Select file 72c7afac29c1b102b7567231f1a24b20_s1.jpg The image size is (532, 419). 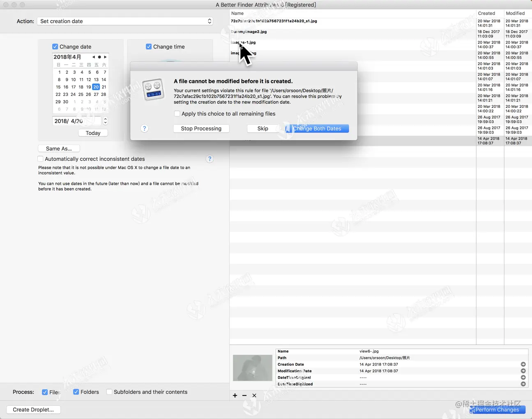pos(274,21)
